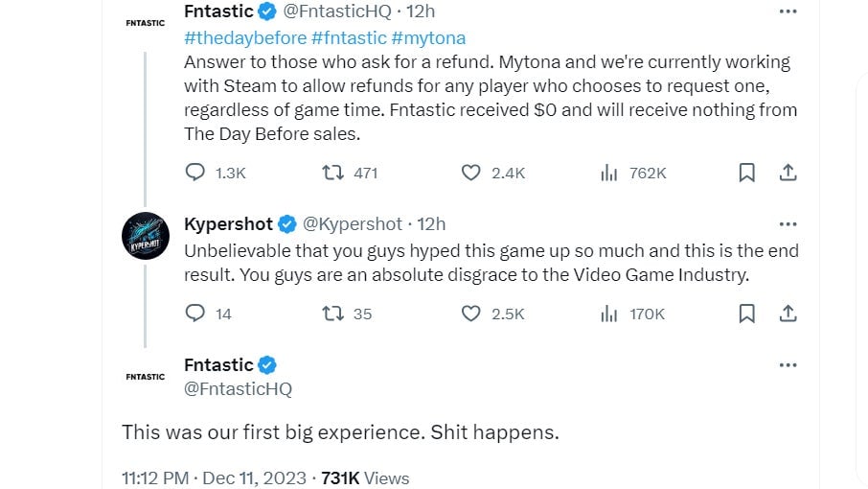The height and width of the screenshot is (489, 868).
Task: Click Kypershot's profile avatar
Action: [146, 235]
